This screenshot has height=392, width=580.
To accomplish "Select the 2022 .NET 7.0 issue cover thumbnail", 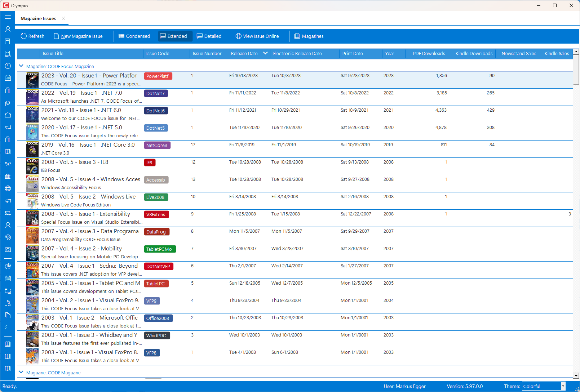I will (32, 97).
